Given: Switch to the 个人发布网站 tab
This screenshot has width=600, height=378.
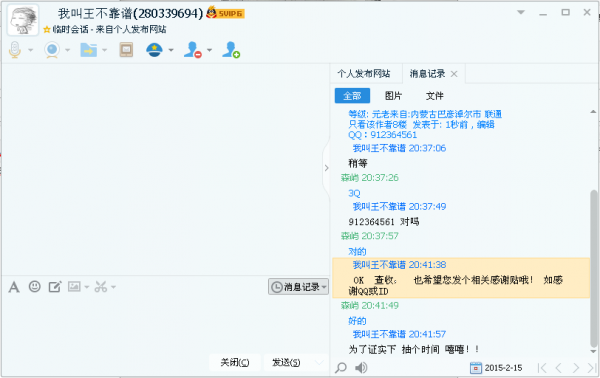Looking at the screenshot, I should (364, 73).
